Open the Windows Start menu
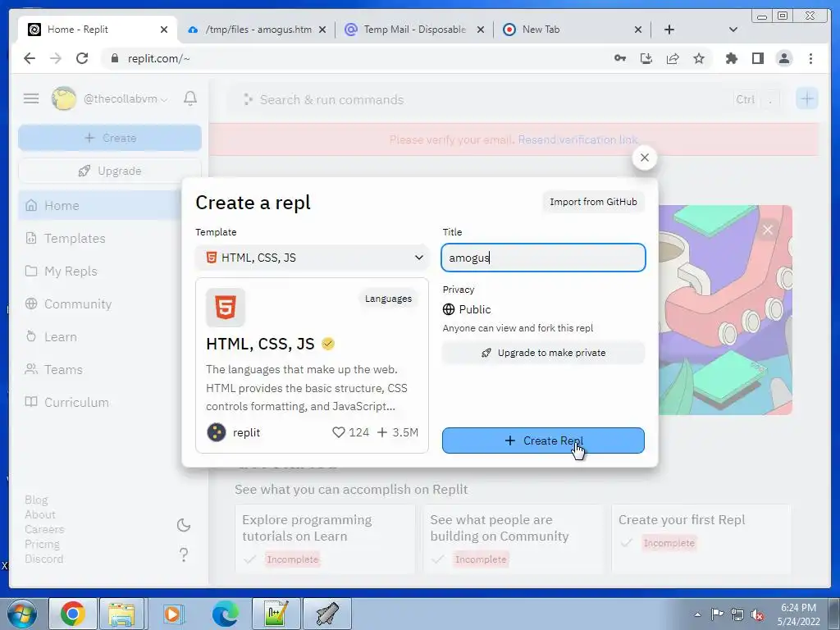This screenshot has width=840, height=630. coord(21,614)
